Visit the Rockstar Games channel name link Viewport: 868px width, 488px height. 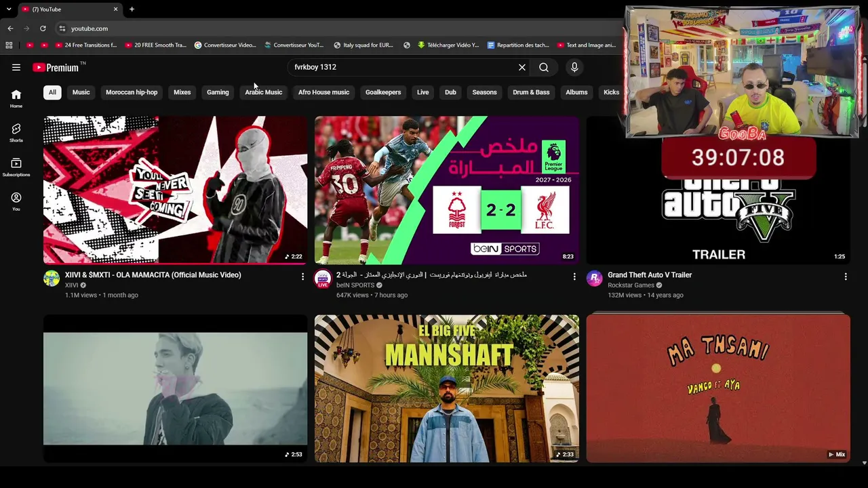[x=631, y=285]
